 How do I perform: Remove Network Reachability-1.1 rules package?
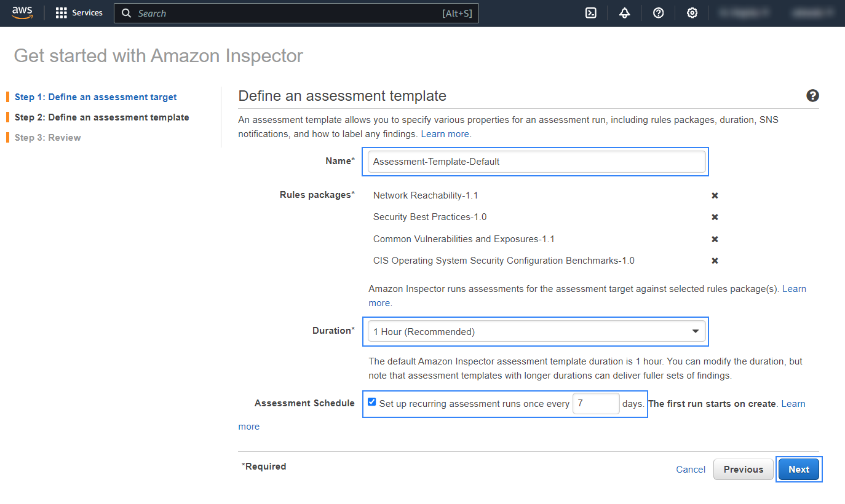tap(715, 195)
